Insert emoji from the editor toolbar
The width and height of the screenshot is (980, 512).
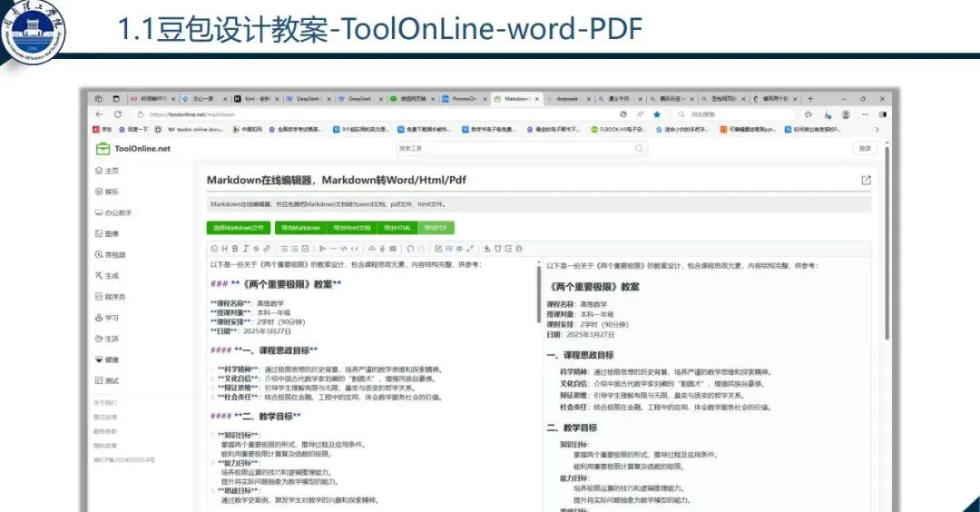point(214,248)
